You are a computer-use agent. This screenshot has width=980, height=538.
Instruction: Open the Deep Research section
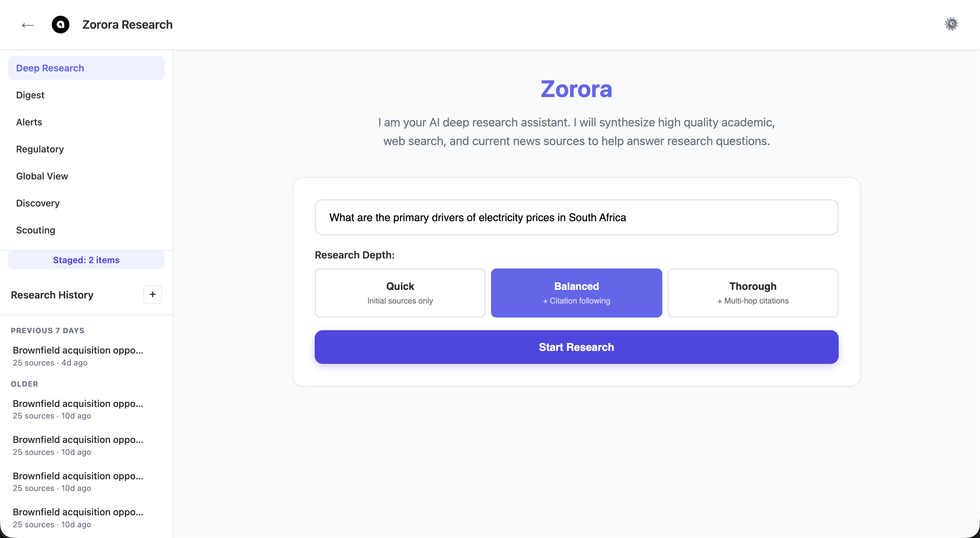point(86,68)
